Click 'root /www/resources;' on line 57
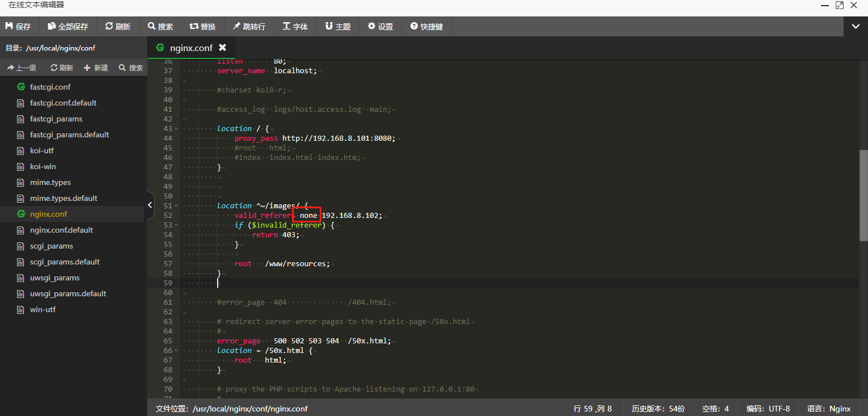 282,264
